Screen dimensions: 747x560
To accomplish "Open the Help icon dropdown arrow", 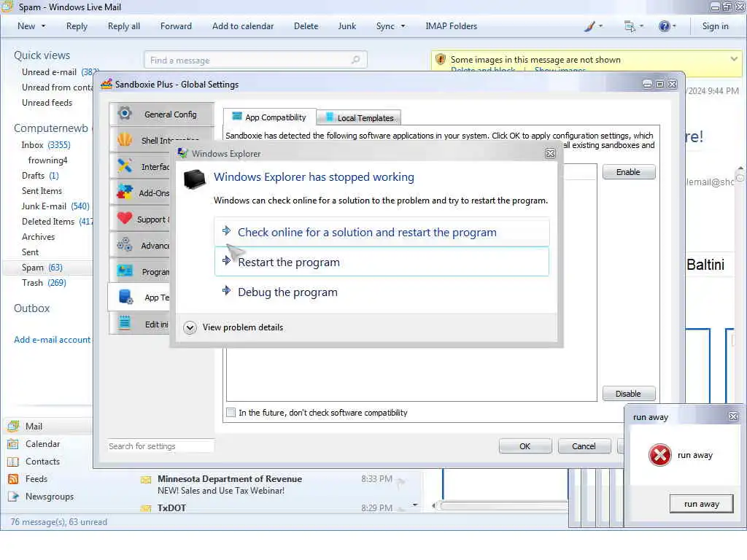I will (674, 26).
